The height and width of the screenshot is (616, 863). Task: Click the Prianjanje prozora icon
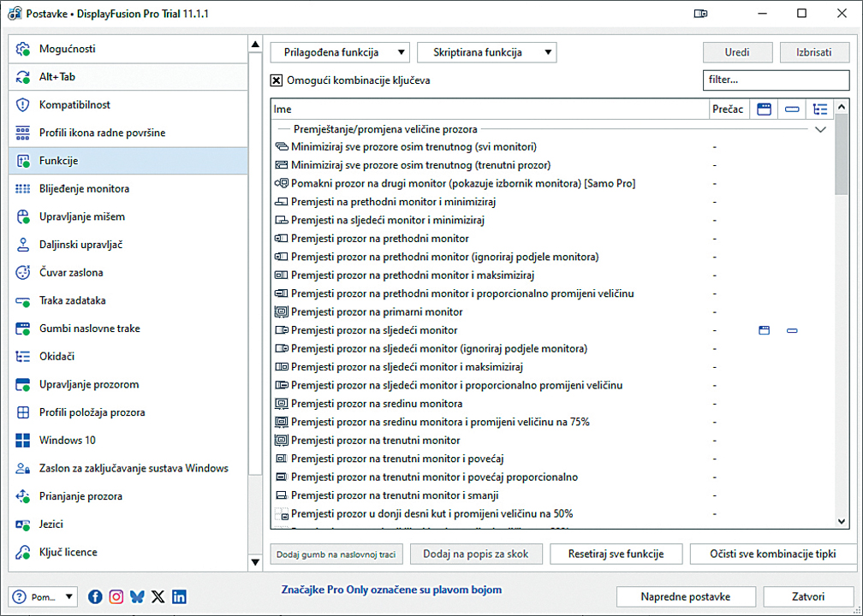22,496
